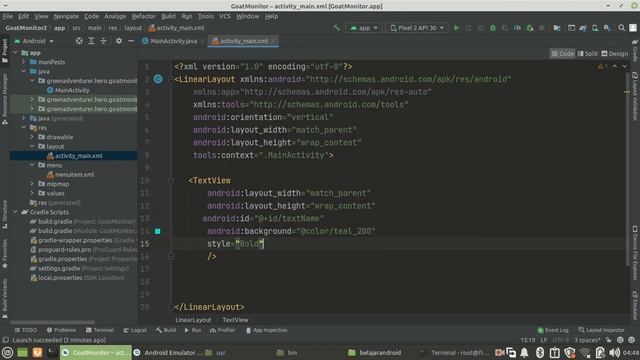Screen dimensions: 640x360
Task: Click the Sync Project with Gradle icon
Action: pyautogui.click(x=583, y=28)
